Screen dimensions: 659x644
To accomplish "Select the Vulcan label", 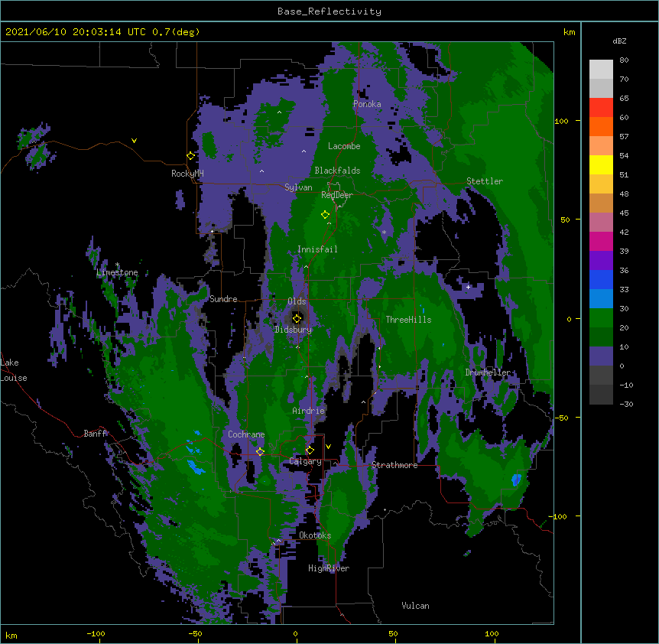I will [415, 606].
